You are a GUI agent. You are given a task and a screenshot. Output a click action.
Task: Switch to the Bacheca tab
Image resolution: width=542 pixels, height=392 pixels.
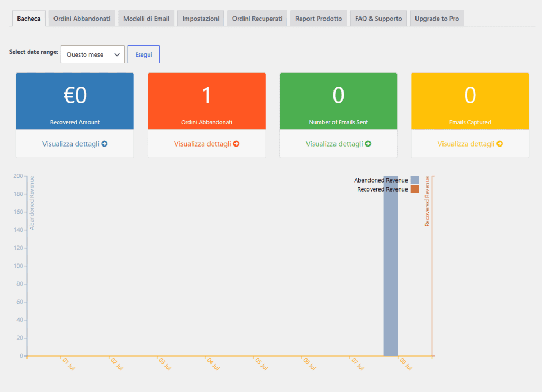coord(29,19)
